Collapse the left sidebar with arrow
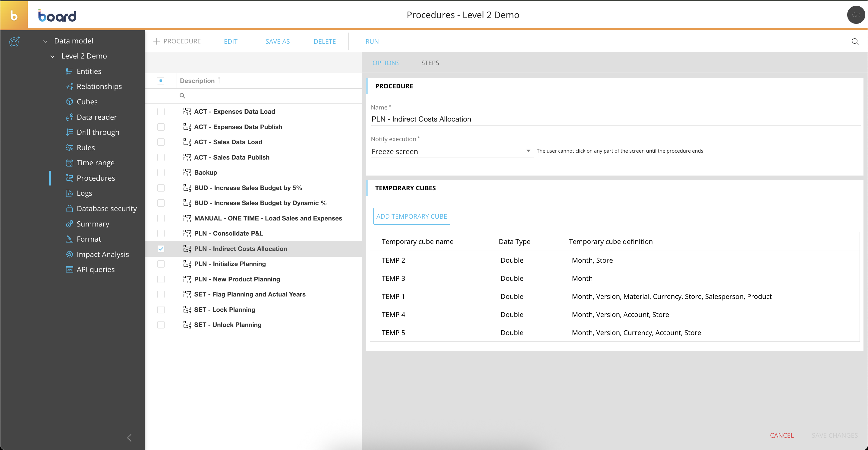Viewport: 868px width, 450px height. [x=129, y=438]
